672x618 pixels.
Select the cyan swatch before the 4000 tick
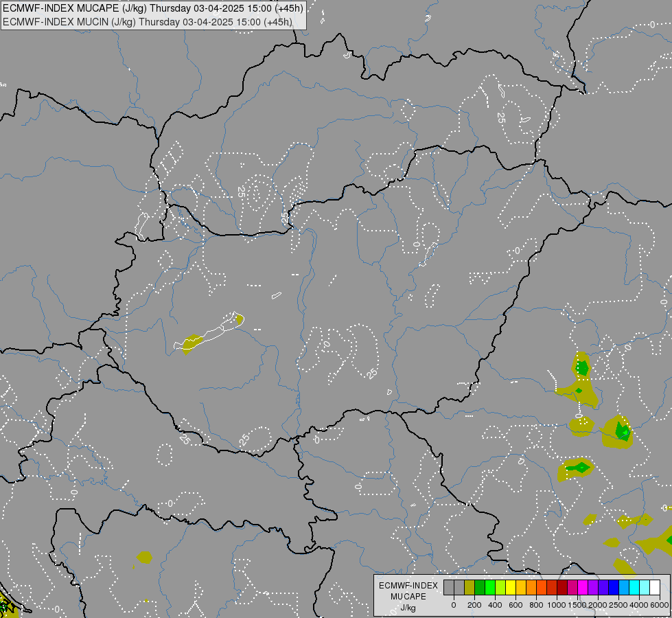point(635,587)
